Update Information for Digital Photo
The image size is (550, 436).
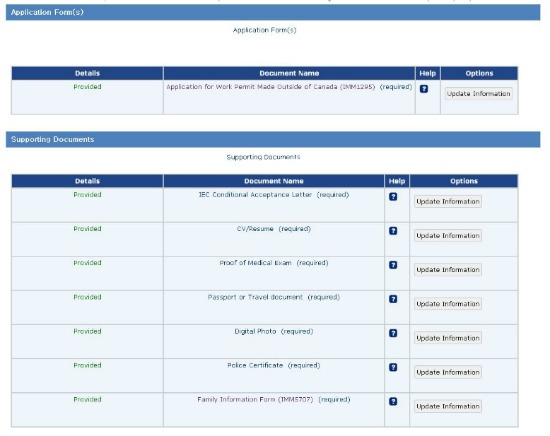coord(448,338)
